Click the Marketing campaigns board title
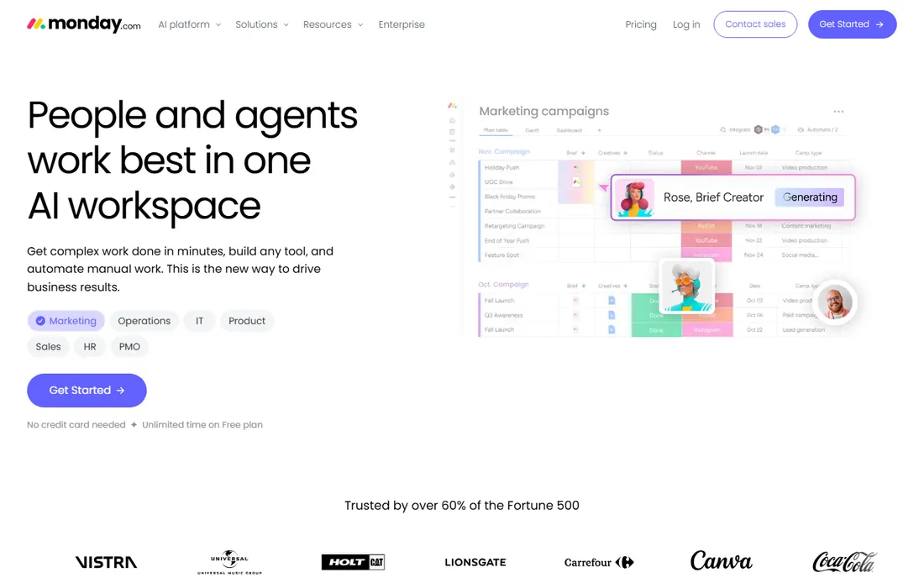 (x=544, y=112)
